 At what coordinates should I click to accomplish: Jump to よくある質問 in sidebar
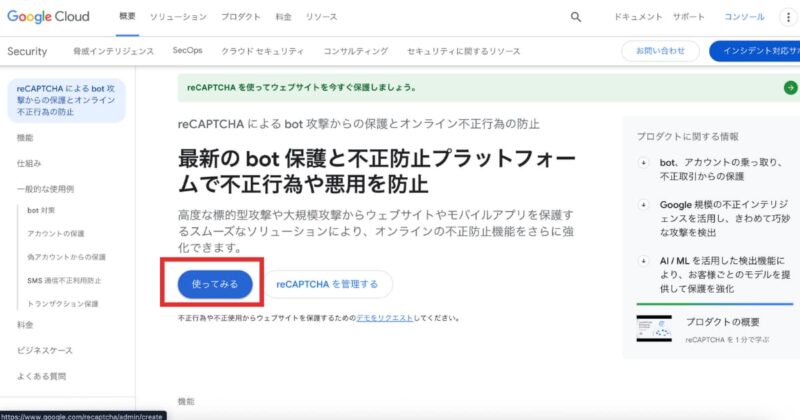[x=41, y=377]
